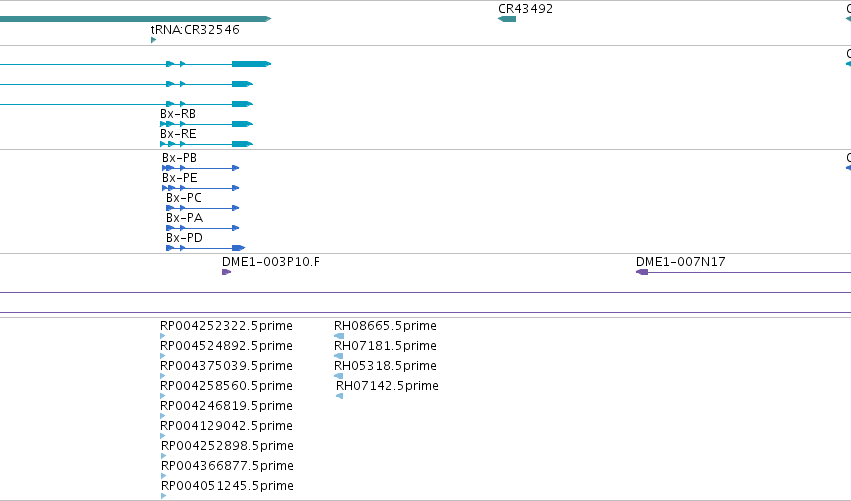
Task: Click the RP004258560.5prime label
Action: click(x=226, y=386)
